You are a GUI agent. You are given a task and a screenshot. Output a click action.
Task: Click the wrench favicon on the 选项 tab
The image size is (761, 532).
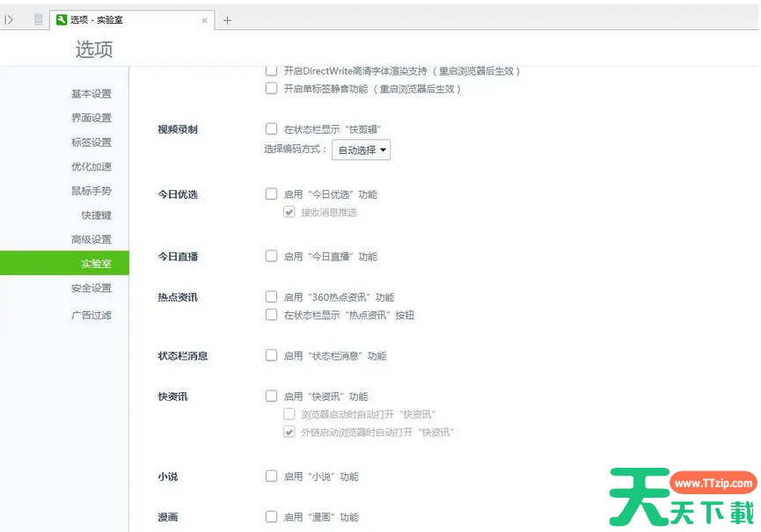point(62,19)
